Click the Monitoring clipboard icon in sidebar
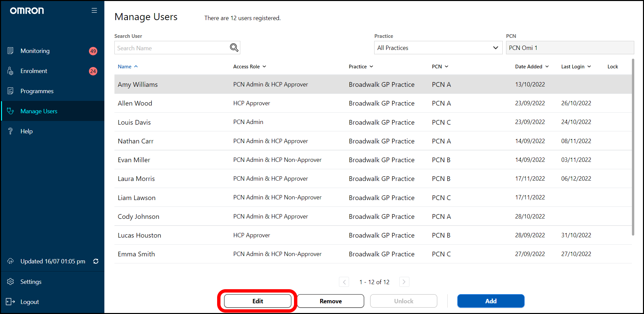Screen dimensions: 644x314 [x=10, y=51]
